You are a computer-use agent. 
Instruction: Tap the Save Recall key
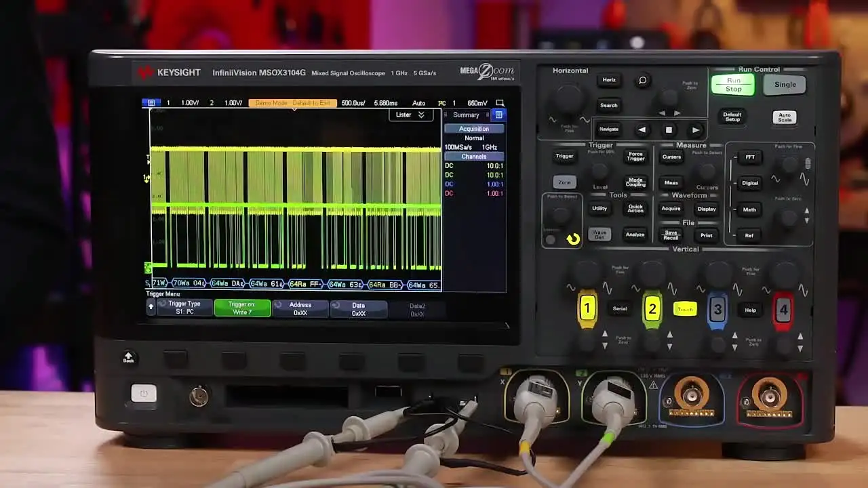pos(671,235)
